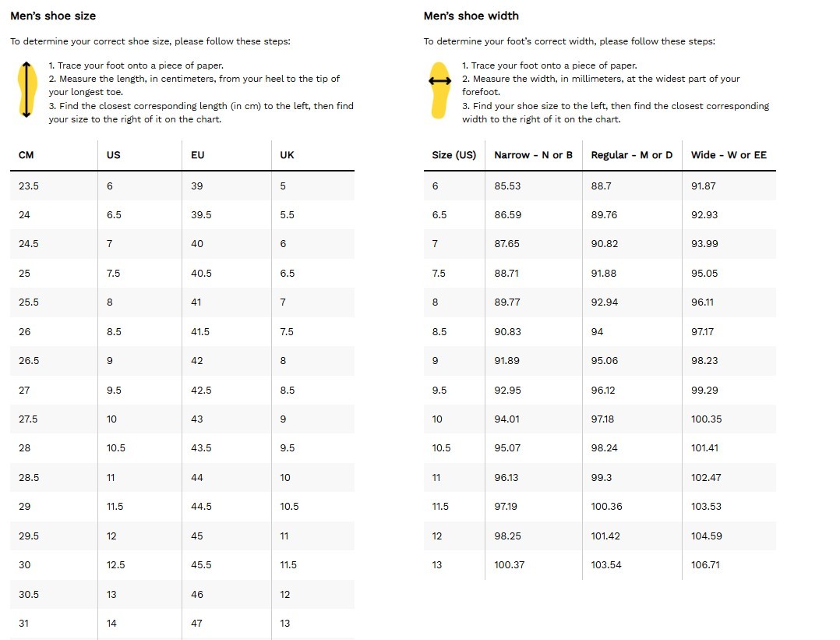Select the EU column header
Image resolution: width=840 pixels, height=640 pixels.
(198, 155)
